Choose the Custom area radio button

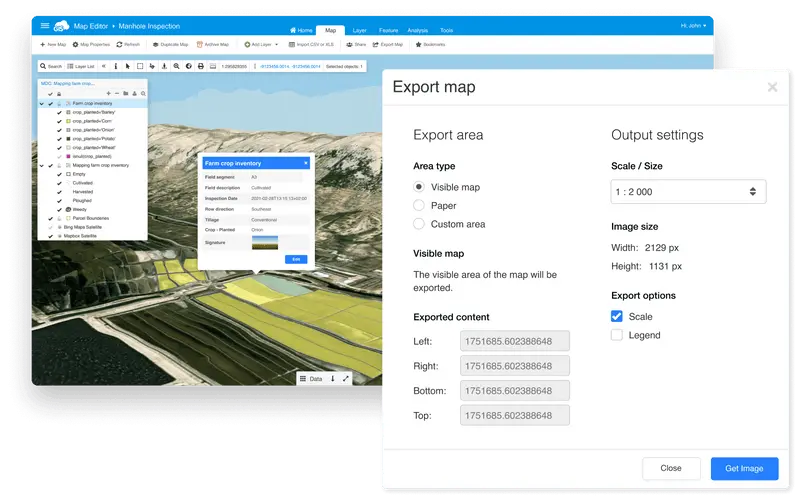click(419, 224)
